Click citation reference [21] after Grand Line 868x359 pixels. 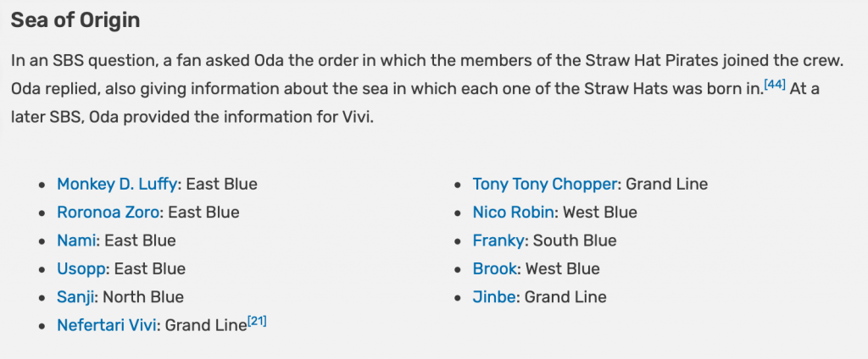click(x=257, y=322)
